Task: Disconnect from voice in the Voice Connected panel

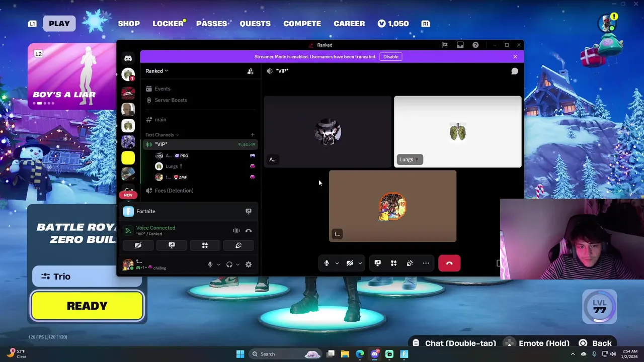Action: coord(249,231)
